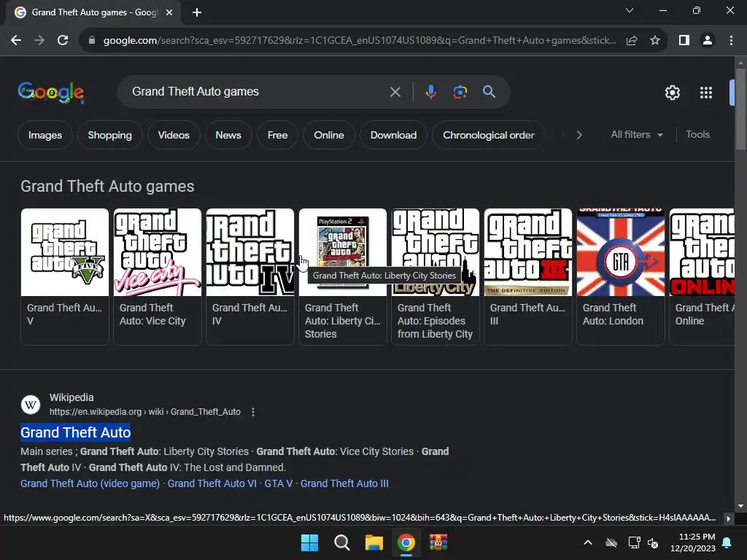747x560 pixels.
Task: Open the Grand Theft Auto (video game) sitelink
Action: tap(90, 483)
